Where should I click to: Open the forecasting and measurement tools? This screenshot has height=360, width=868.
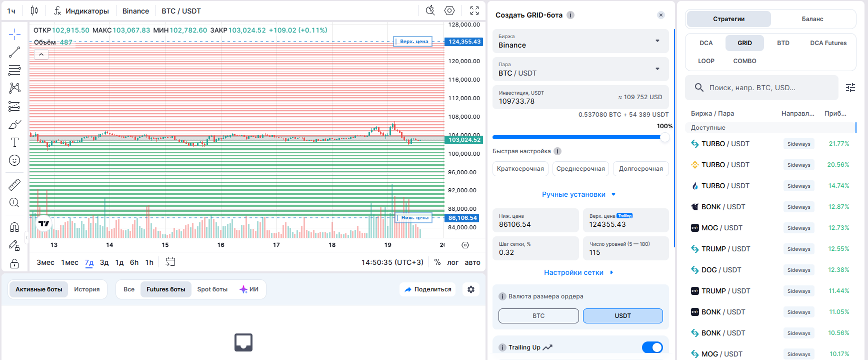(x=14, y=106)
